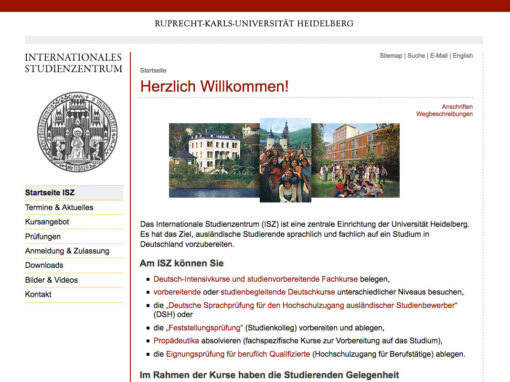Screen dimensions: 510x382
Task: Open Startseite ISZ in sidebar
Action: pos(74,193)
